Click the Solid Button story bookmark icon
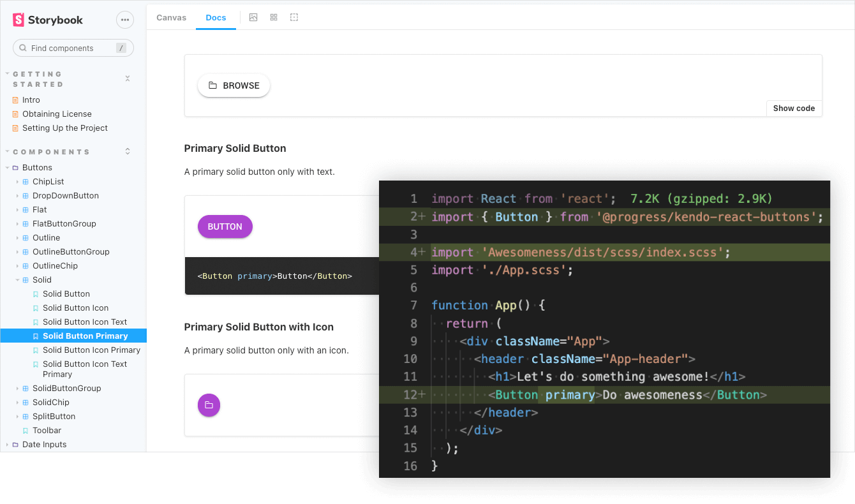Screen dimensions: 855x504 36,294
